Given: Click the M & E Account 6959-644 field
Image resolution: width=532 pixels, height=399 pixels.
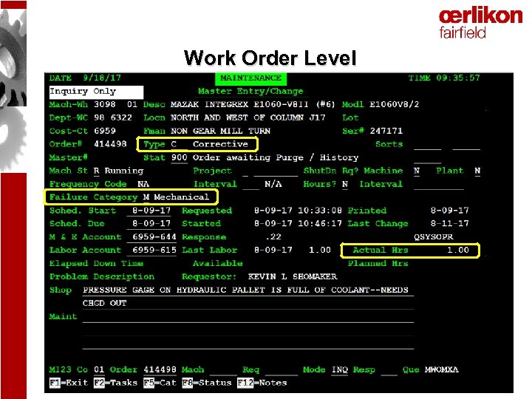Looking at the screenshot, I should pyautogui.click(x=151, y=237).
